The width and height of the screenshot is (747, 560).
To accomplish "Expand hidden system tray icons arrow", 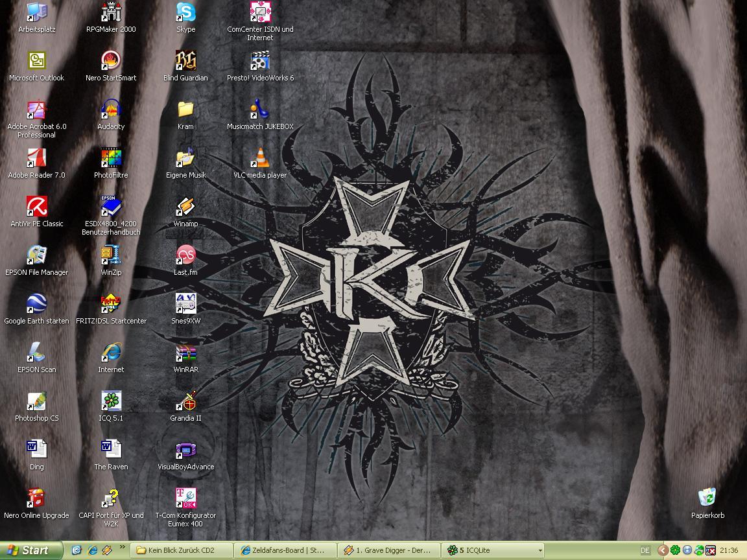I will (x=663, y=550).
